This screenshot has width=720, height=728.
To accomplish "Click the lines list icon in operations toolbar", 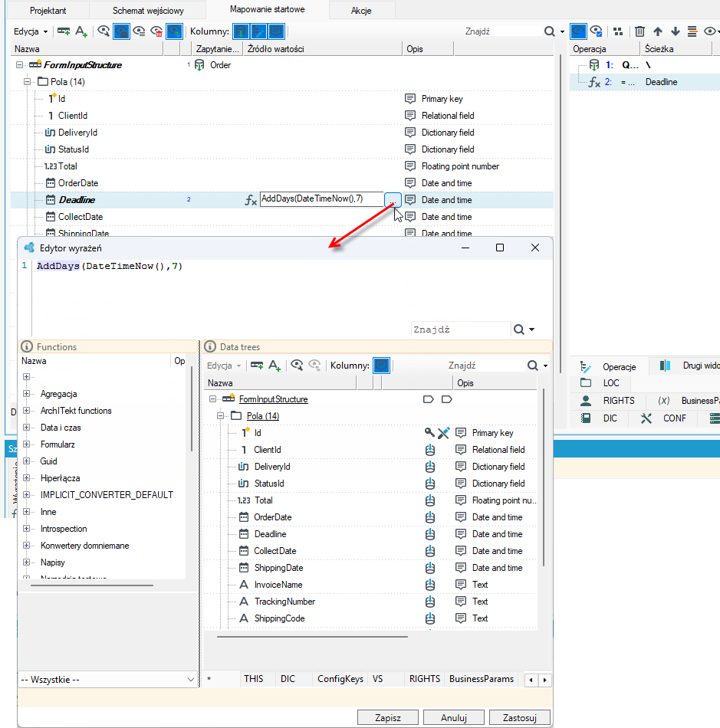I will click(x=692, y=31).
